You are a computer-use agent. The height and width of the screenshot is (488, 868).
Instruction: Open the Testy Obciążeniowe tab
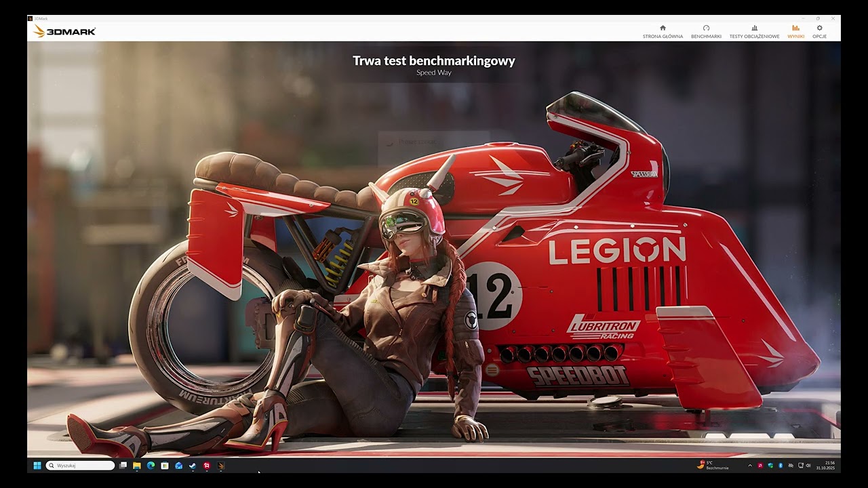point(754,31)
